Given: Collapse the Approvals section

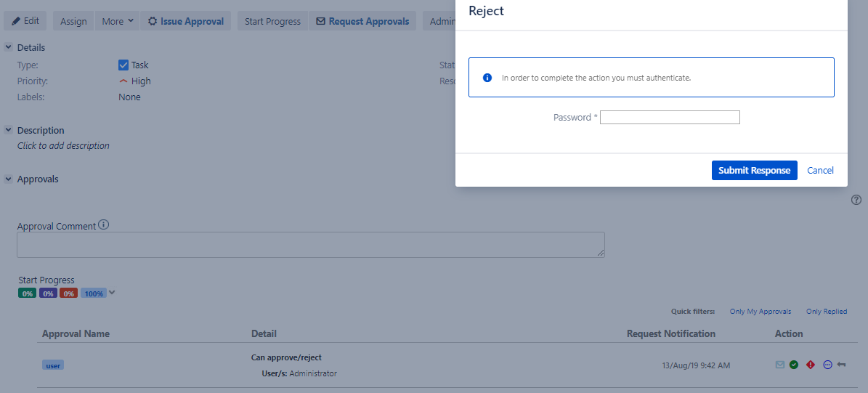Looking at the screenshot, I should click(x=9, y=179).
